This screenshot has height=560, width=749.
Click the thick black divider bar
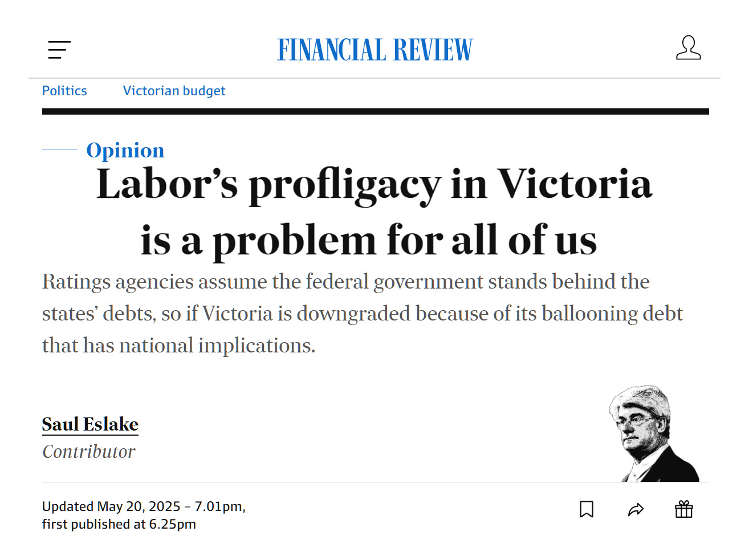click(x=376, y=112)
